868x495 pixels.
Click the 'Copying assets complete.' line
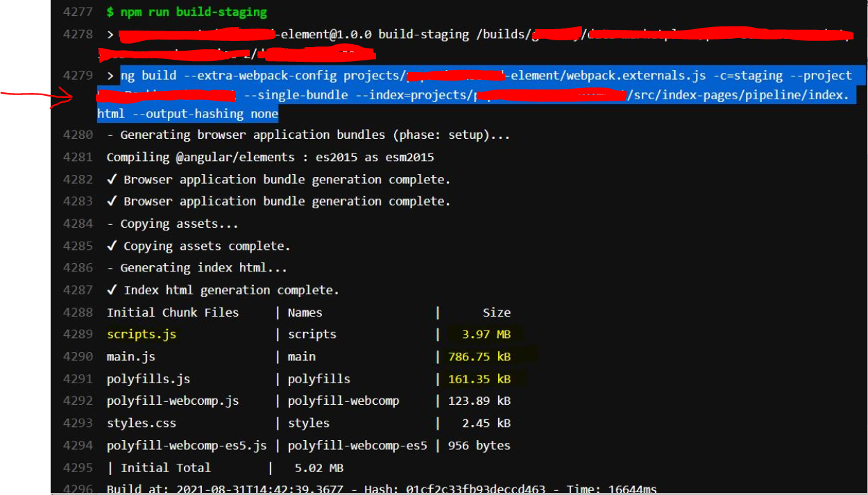(198, 246)
